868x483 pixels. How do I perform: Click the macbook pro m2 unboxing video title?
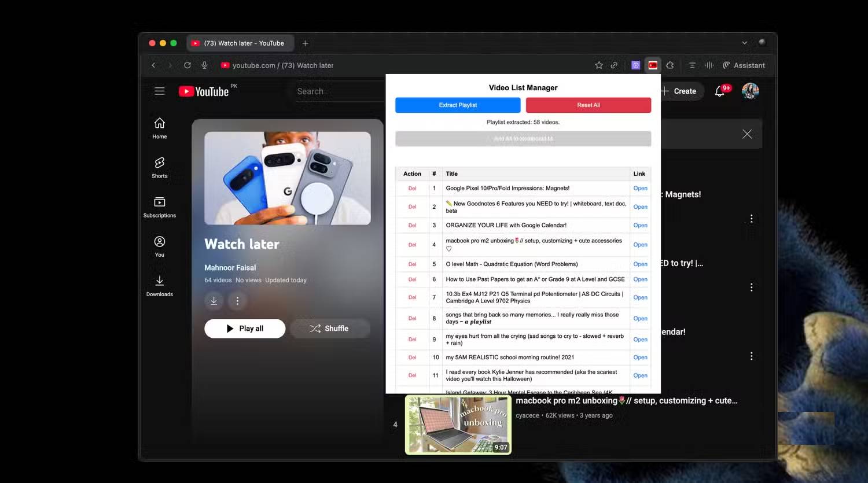[x=626, y=400]
